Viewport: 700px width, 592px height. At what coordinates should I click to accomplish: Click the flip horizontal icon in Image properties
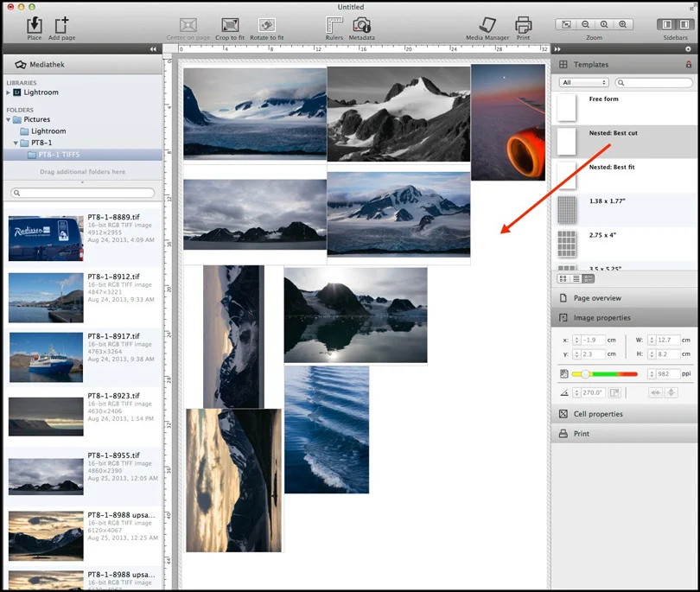click(x=655, y=392)
